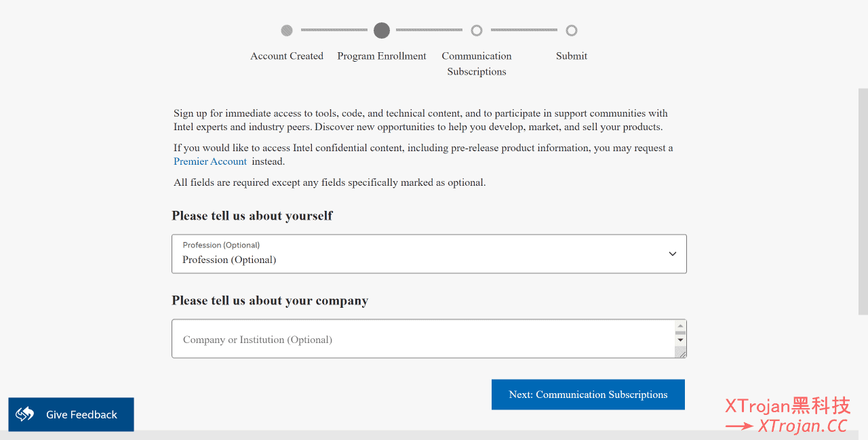Select the Communication Subscriptions step circle

(477, 31)
